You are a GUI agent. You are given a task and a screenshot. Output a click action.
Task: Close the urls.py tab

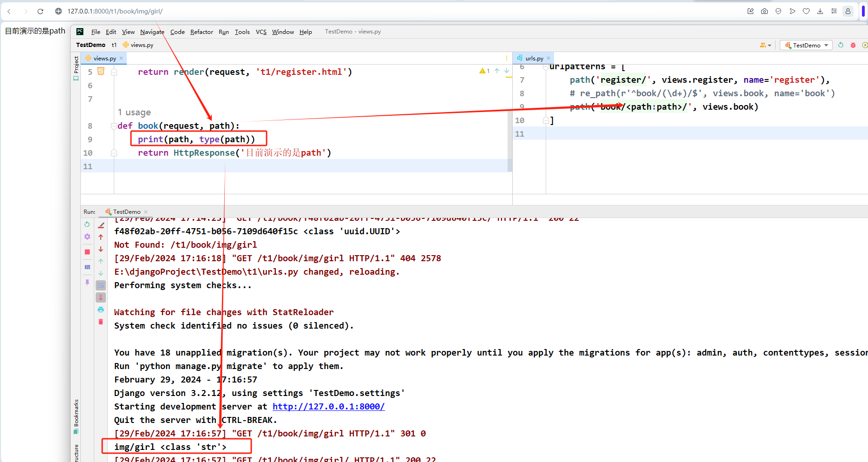548,58
